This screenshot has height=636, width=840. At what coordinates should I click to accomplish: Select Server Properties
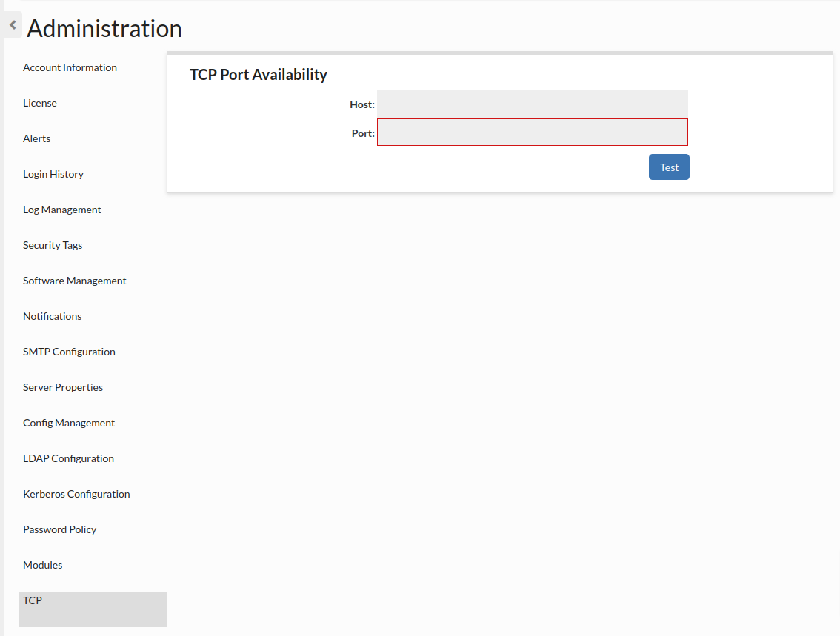click(63, 387)
